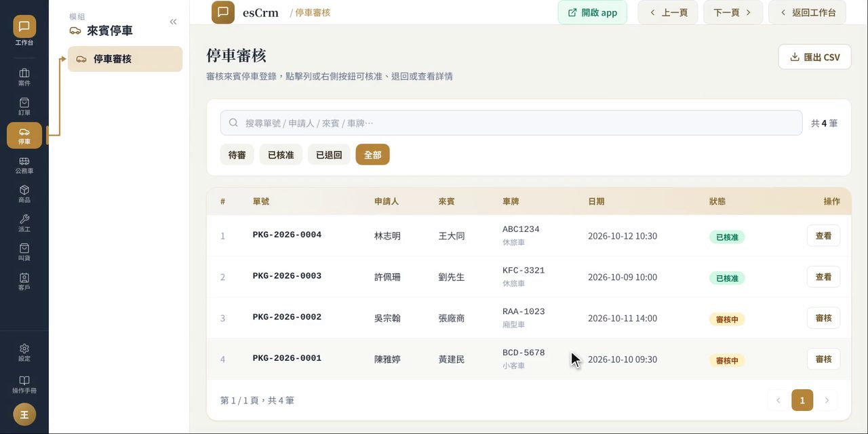The height and width of the screenshot is (434, 868).
Task: Click the 狀態 column header
Action: pyautogui.click(x=717, y=201)
